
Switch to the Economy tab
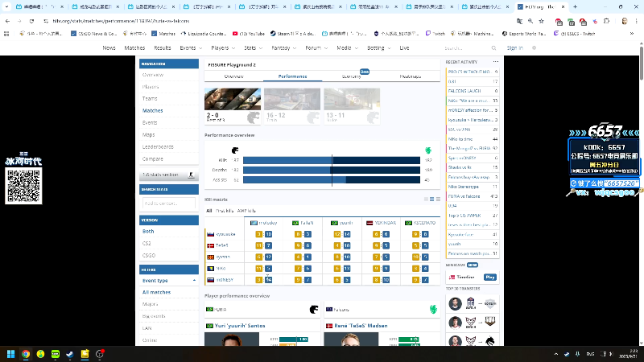coord(352,76)
